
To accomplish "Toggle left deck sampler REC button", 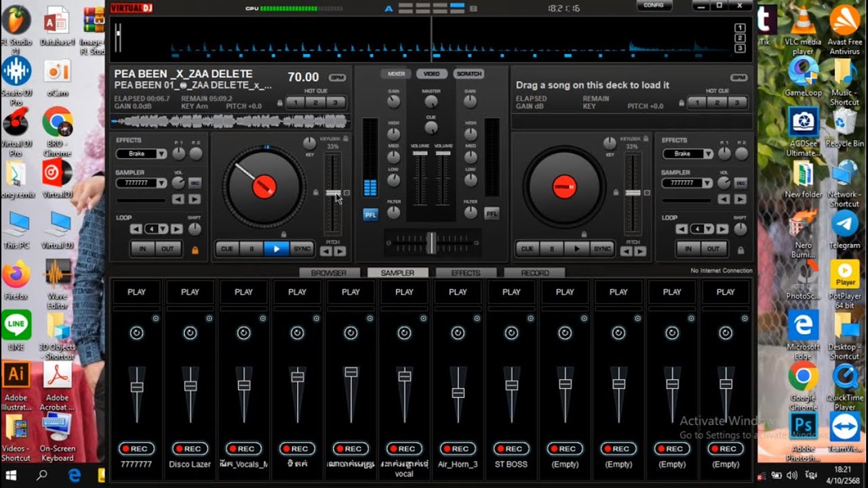I will pyautogui.click(x=195, y=183).
